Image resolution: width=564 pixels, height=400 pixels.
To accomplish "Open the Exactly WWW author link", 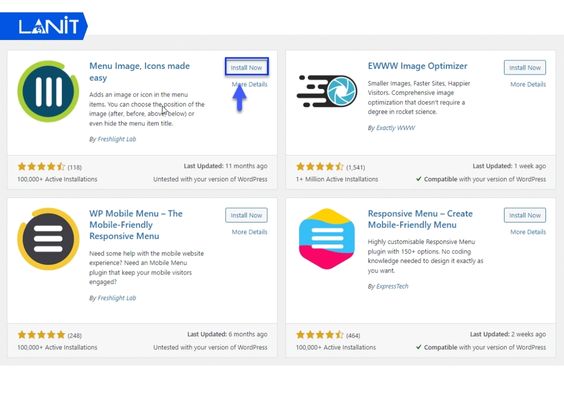I will point(395,128).
